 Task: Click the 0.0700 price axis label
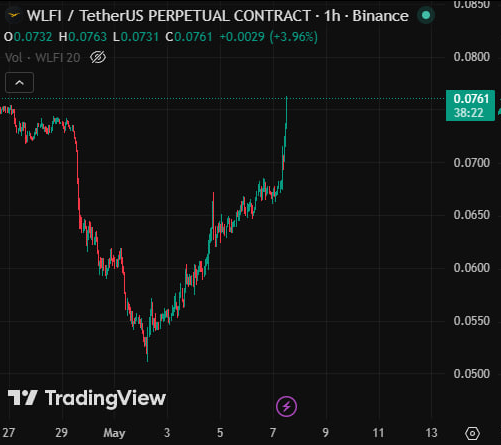(472, 163)
